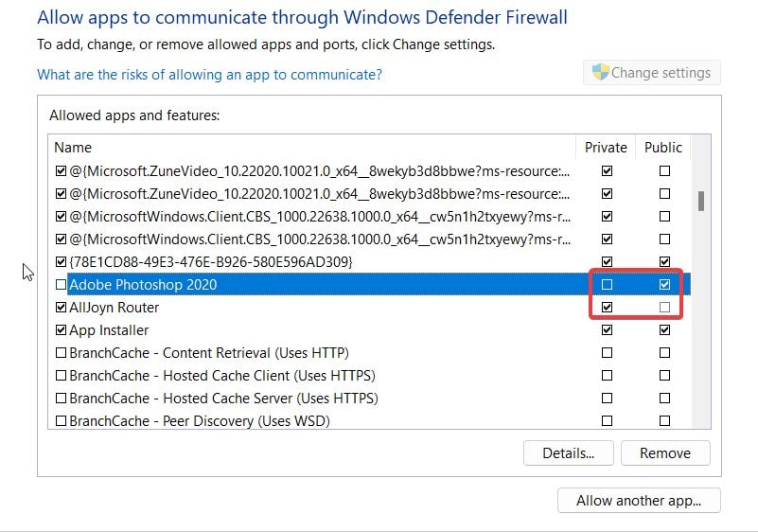The image size is (758, 532).
Task: Click the vertical scrollbar thumb in apps list
Action: 701,201
